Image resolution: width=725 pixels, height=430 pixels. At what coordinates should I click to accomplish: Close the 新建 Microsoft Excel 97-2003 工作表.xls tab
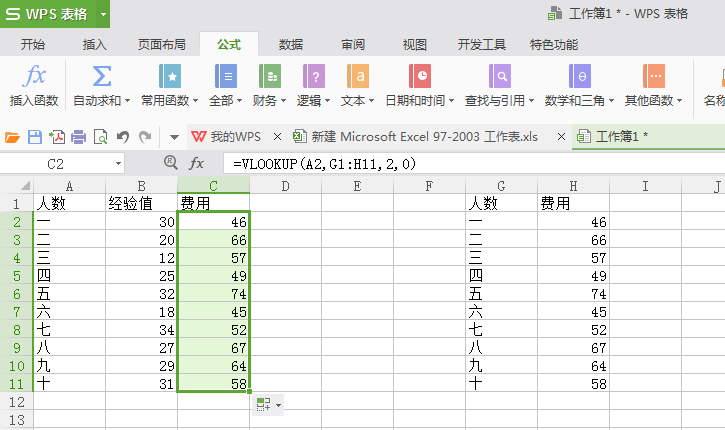click(x=561, y=136)
